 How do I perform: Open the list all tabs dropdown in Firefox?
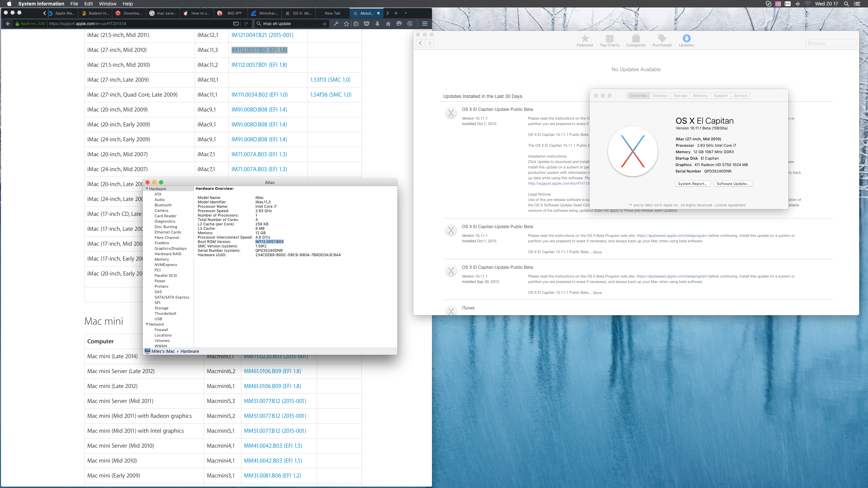pos(406,13)
